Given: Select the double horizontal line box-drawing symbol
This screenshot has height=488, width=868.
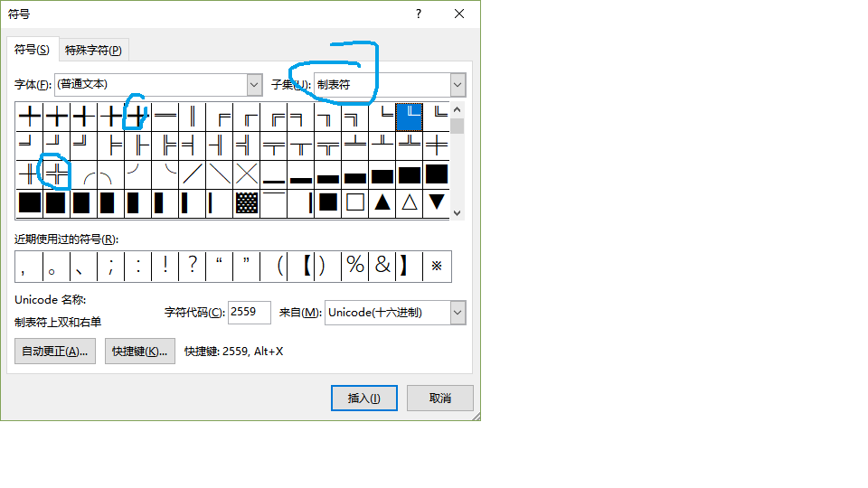Looking at the screenshot, I should pyautogui.click(x=165, y=117).
